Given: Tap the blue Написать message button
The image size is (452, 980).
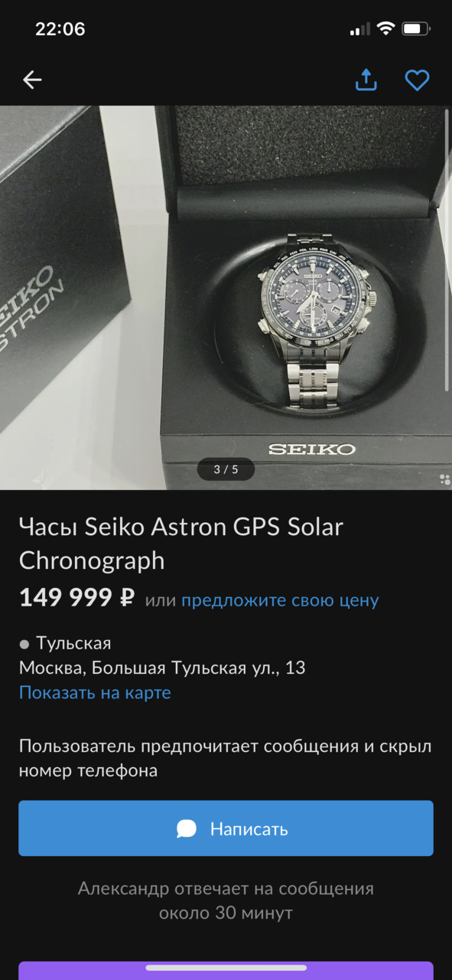Looking at the screenshot, I should click(226, 828).
